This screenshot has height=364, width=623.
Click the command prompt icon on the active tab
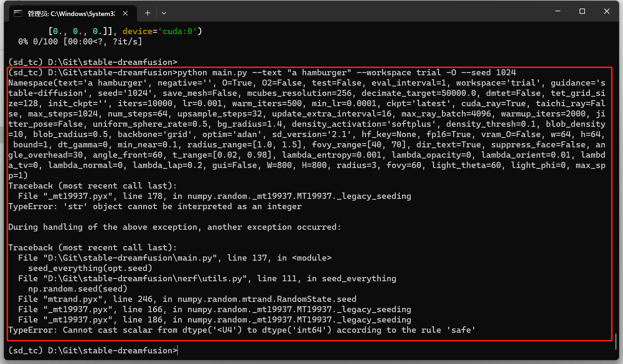[x=17, y=13]
